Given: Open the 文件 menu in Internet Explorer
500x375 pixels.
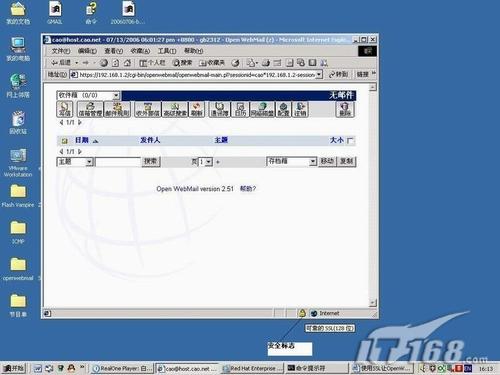Looking at the screenshot, I should (x=61, y=51).
